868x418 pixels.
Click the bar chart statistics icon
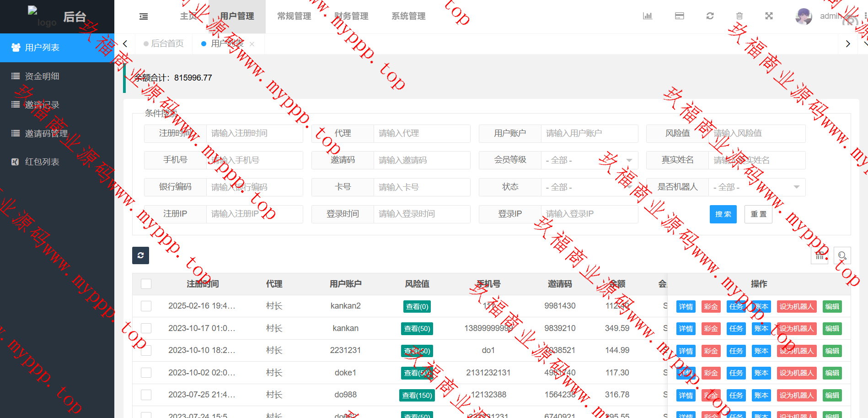pyautogui.click(x=647, y=16)
